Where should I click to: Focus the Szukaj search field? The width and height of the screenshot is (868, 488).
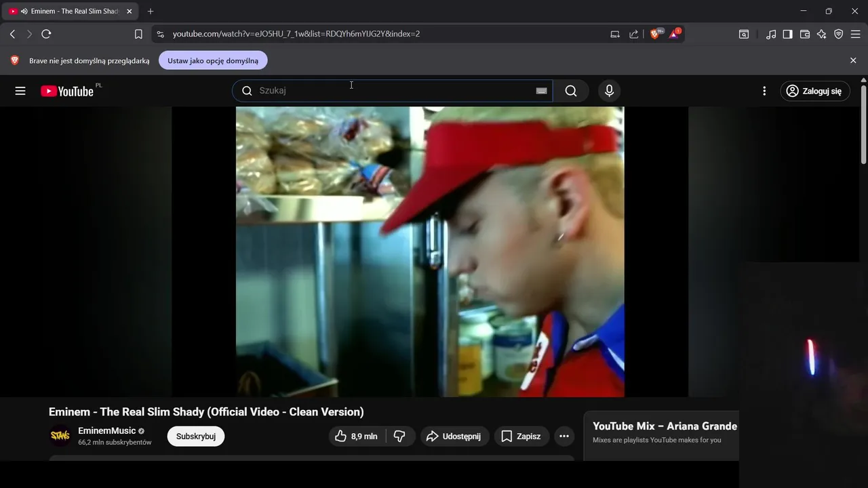(x=393, y=91)
